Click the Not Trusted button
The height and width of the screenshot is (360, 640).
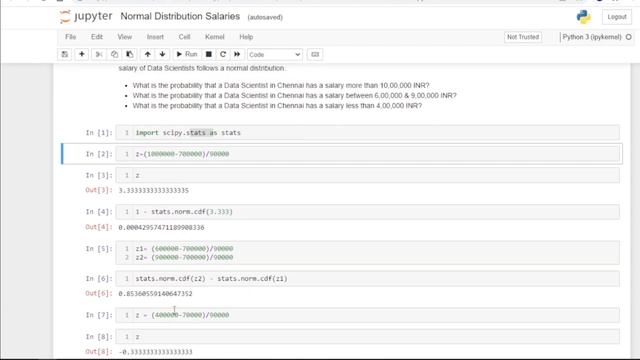click(523, 37)
